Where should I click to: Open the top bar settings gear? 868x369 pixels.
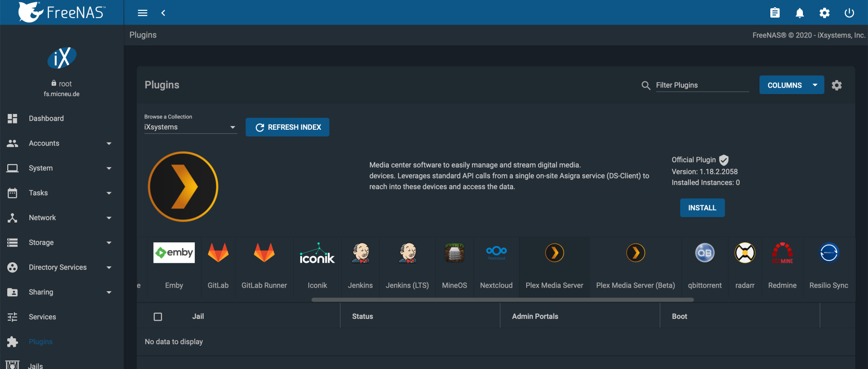click(825, 13)
